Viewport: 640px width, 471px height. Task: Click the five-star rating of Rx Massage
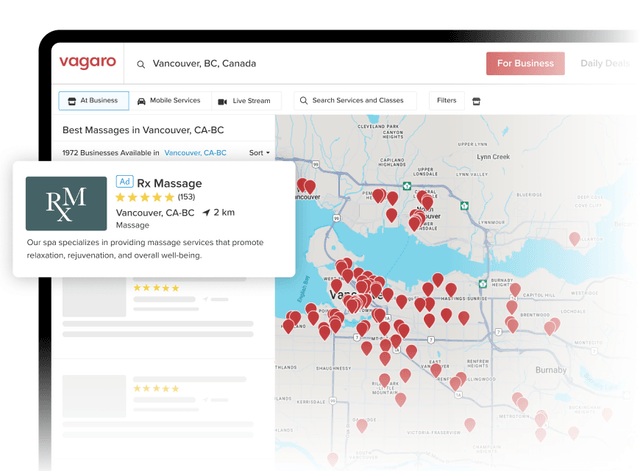click(x=145, y=198)
